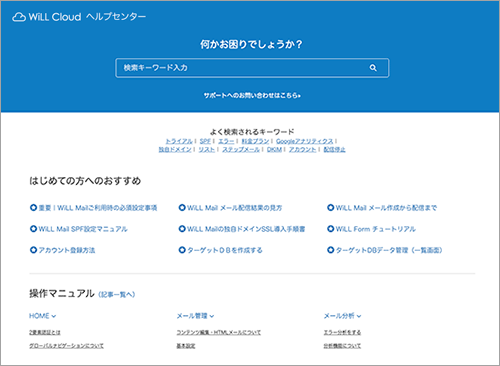
Task: Open WiLL Mailの独自ドメインSSL導入手順書 article
Action: coord(246,229)
